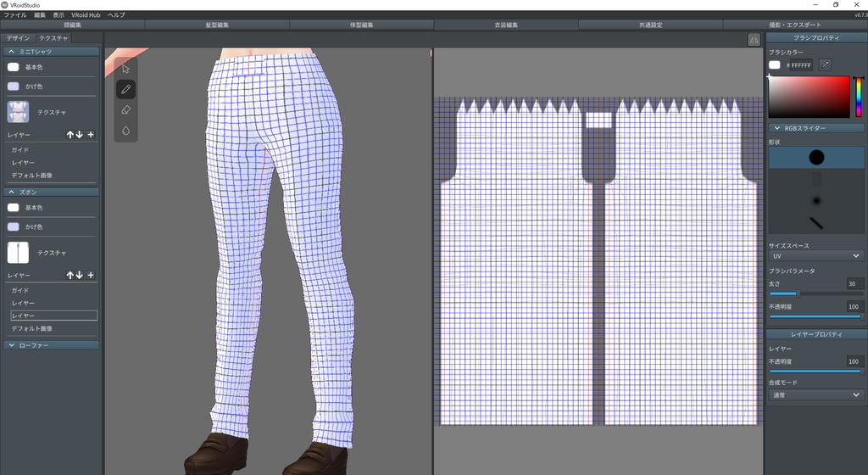Screen dimensions: 868x475
Task: Switch to the 撮影・エクスポート tab
Action: [795, 25]
